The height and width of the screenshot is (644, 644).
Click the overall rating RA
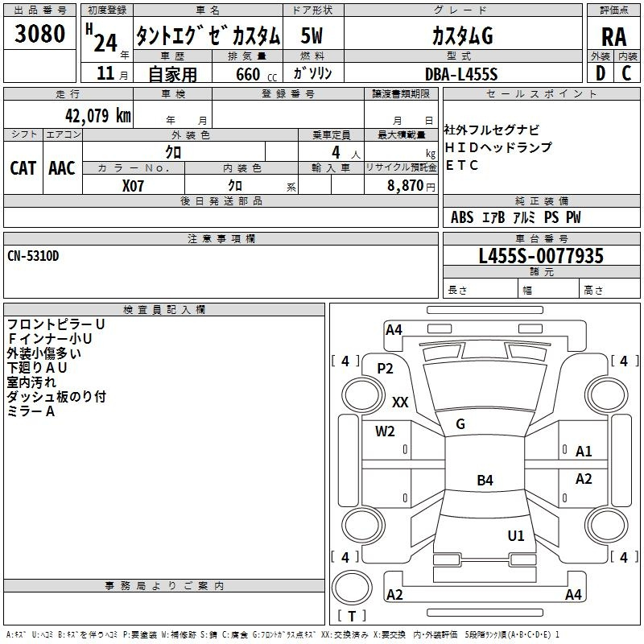613,37
